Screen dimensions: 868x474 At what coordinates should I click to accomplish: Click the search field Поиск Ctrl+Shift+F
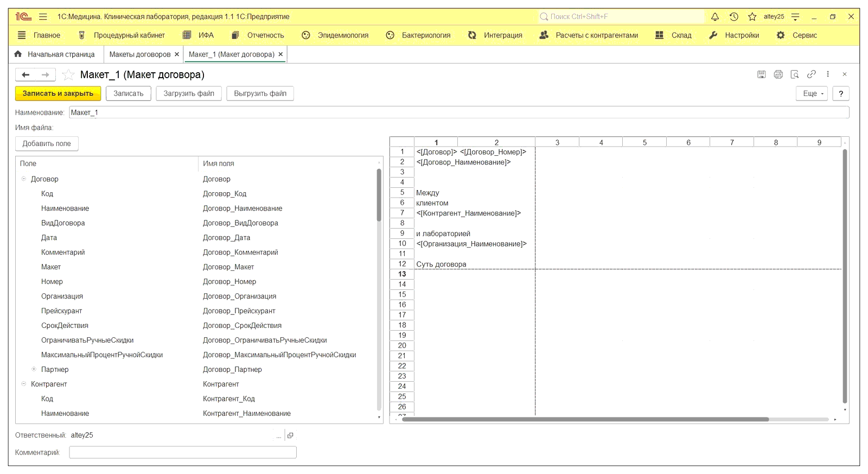621,17
